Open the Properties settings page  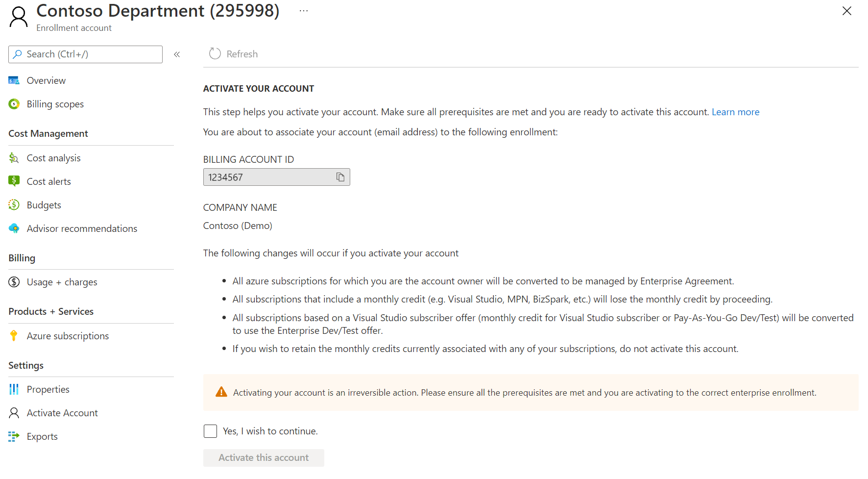48,389
